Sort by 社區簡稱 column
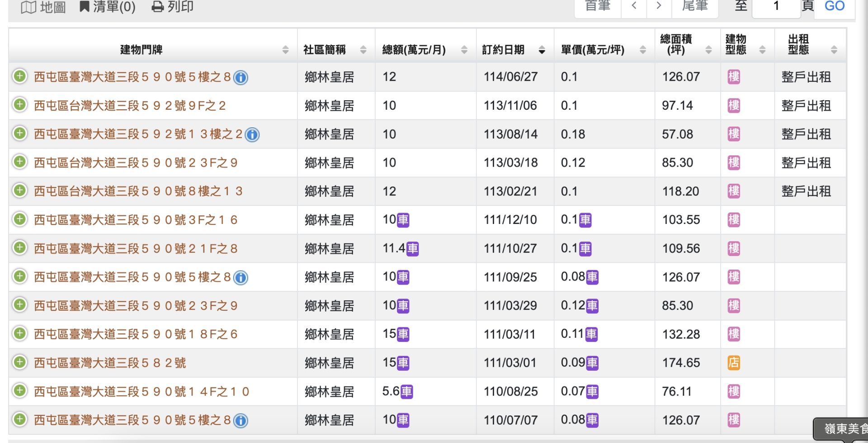 tap(363, 50)
